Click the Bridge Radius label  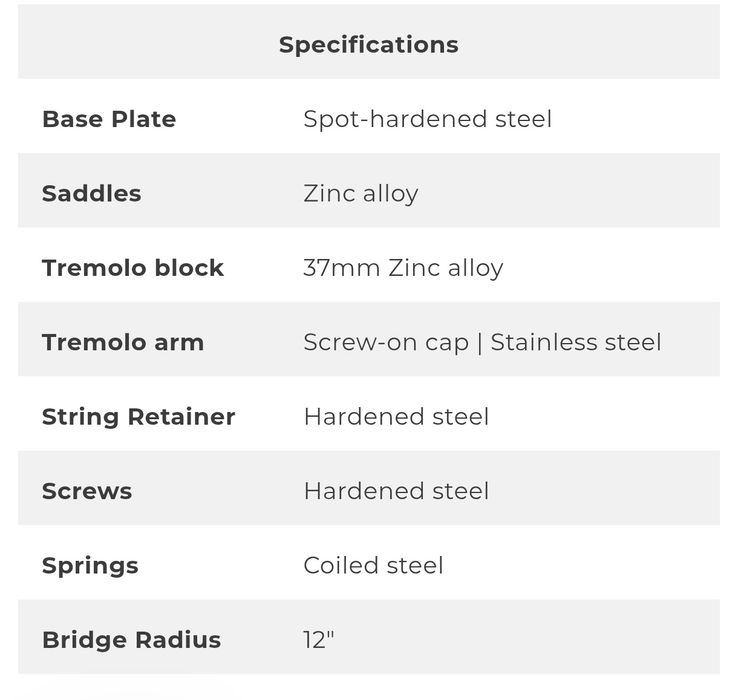131,640
